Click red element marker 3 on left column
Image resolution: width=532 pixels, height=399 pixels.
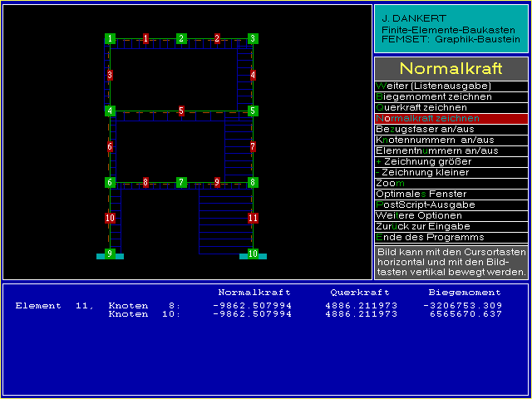click(x=110, y=75)
